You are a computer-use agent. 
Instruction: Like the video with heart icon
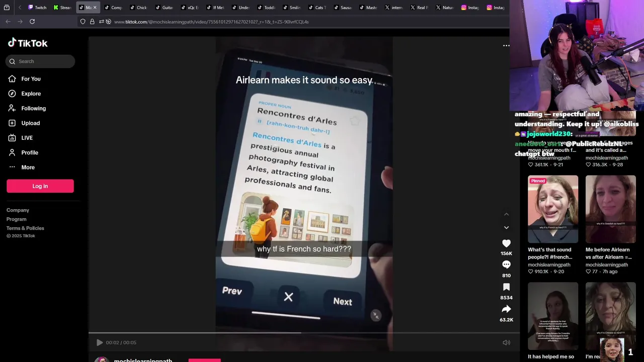(506, 243)
